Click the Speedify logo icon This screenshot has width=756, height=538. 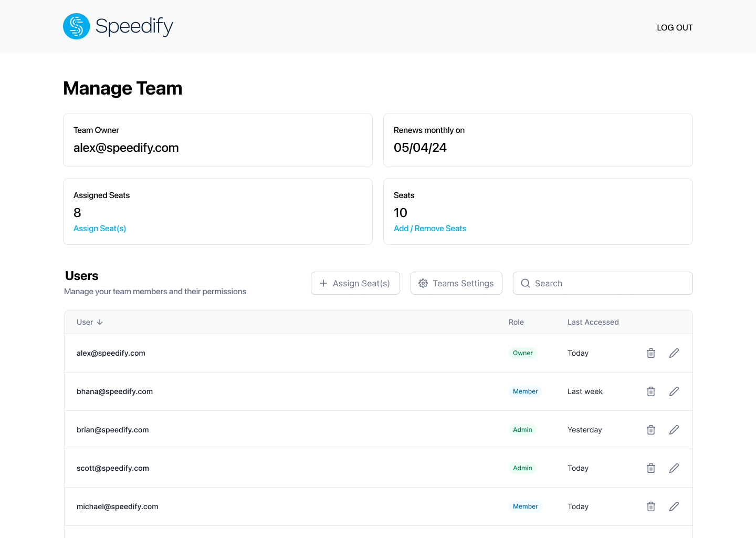pos(77,26)
